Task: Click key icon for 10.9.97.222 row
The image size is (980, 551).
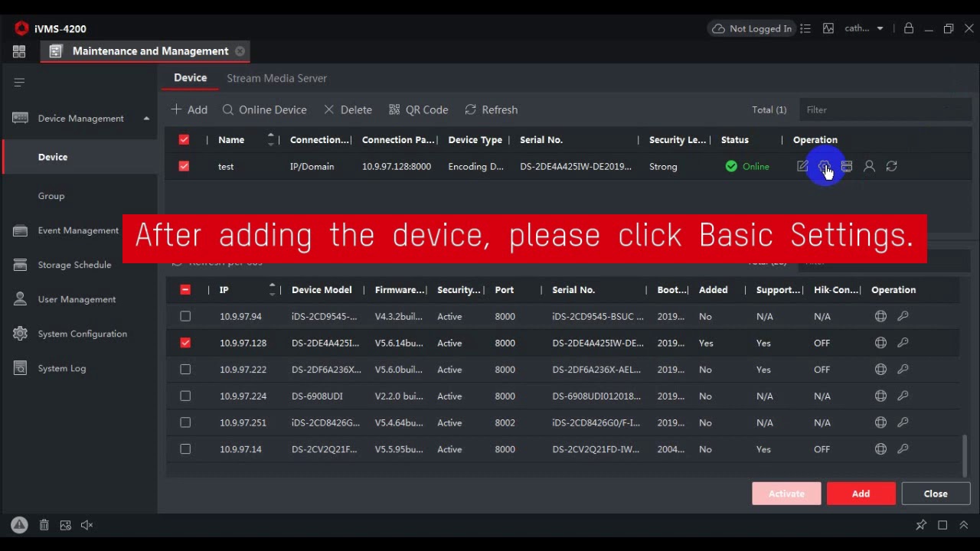Action: click(x=903, y=370)
